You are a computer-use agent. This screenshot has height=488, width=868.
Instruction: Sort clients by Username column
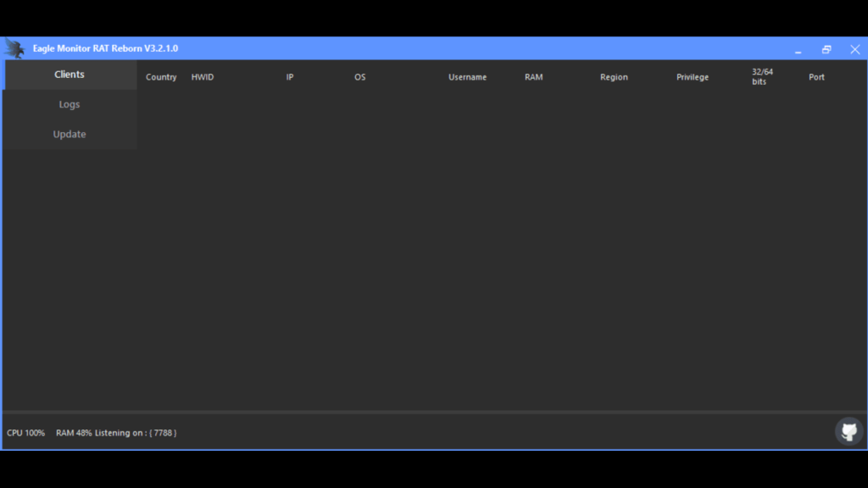(467, 77)
